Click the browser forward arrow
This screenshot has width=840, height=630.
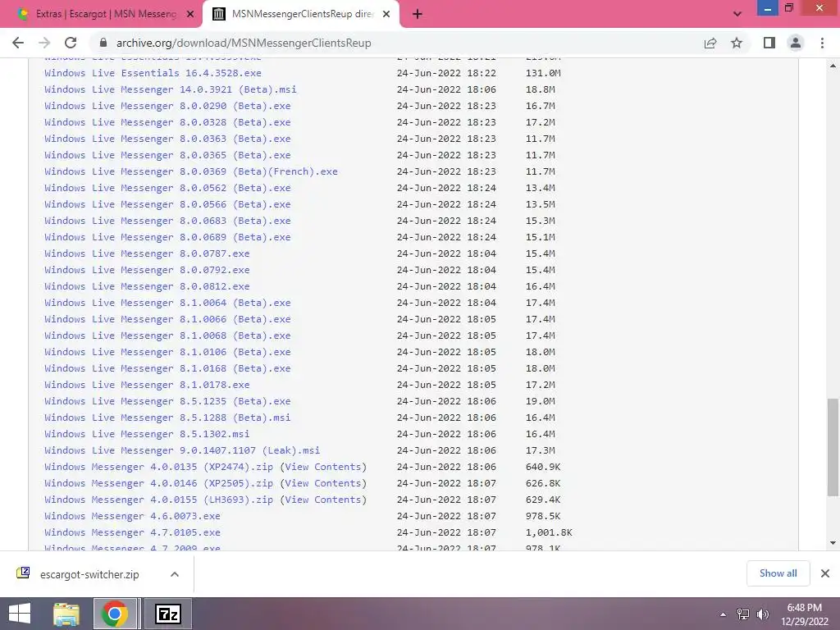(x=44, y=43)
